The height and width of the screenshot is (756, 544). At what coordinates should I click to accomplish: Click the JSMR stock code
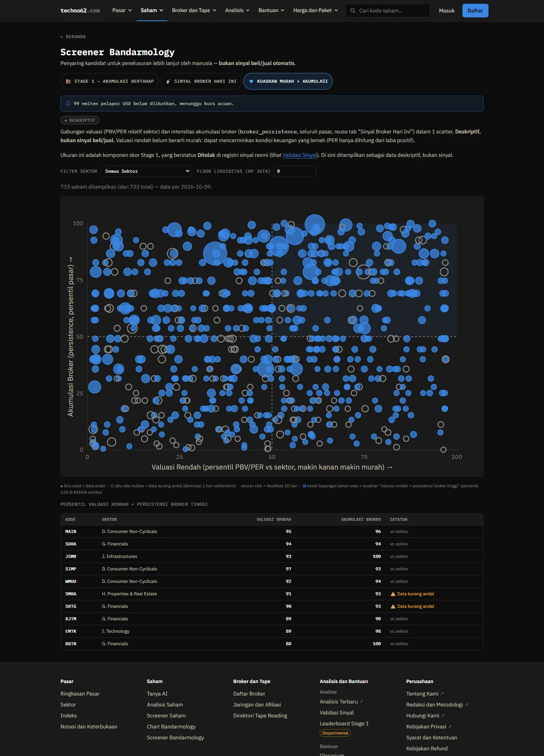(71, 556)
